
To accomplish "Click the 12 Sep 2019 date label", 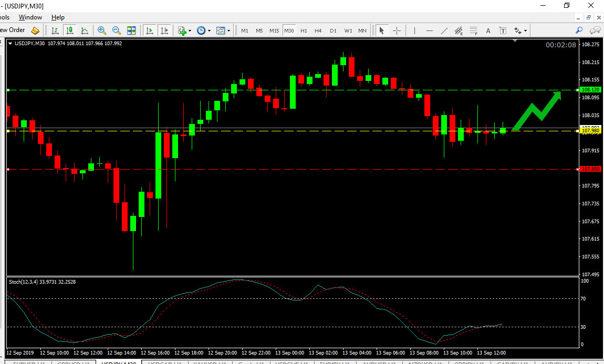I will click(x=20, y=353).
